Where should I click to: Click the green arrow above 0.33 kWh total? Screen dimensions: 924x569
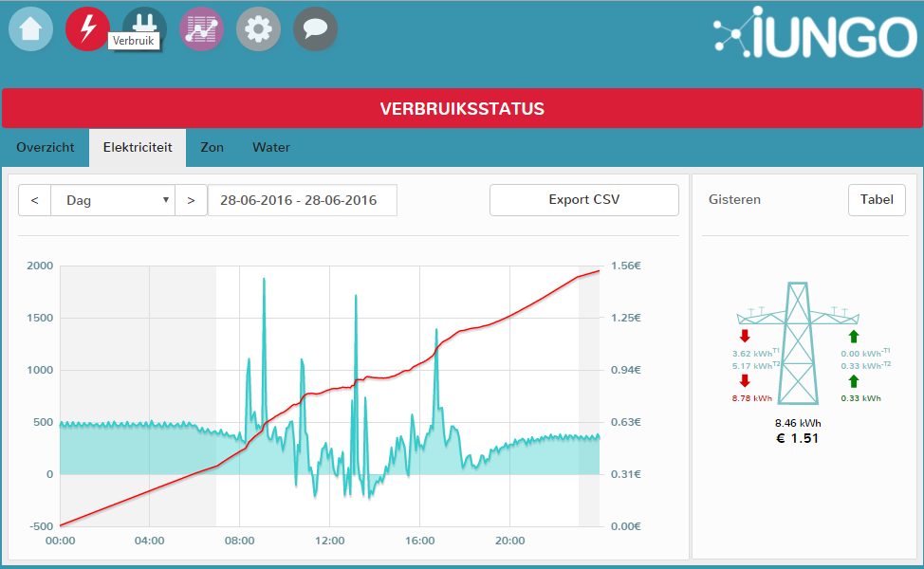tap(854, 381)
